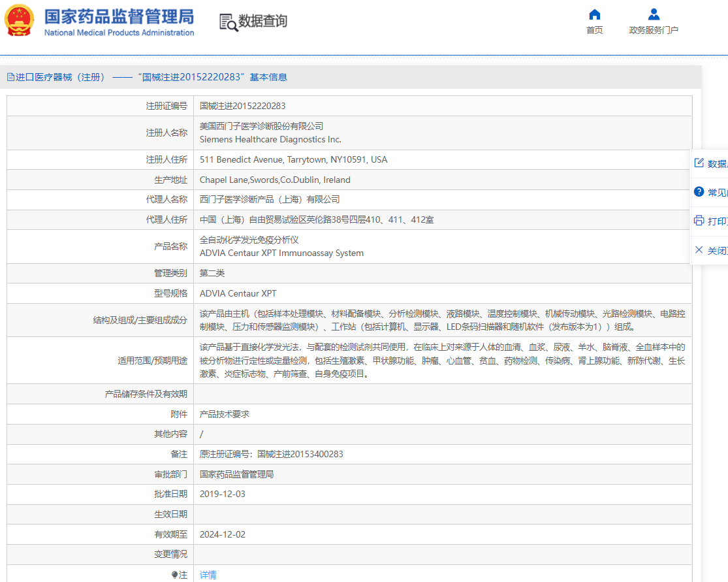Click 第二类 management category value
The height and width of the screenshot is (582, 728).
(212, 273)
